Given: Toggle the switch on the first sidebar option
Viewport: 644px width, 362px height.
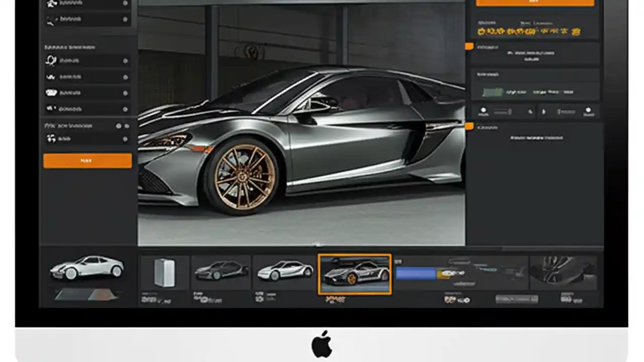Looking at the screenshot, I should click(125, 3).
